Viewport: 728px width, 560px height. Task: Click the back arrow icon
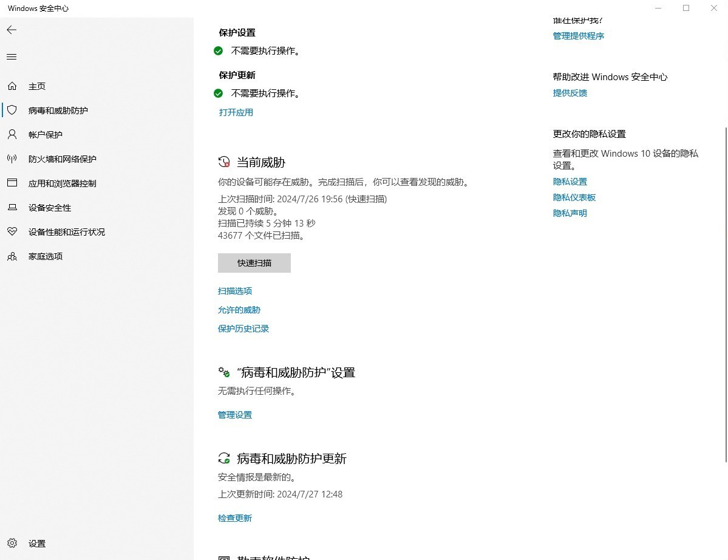12,30
